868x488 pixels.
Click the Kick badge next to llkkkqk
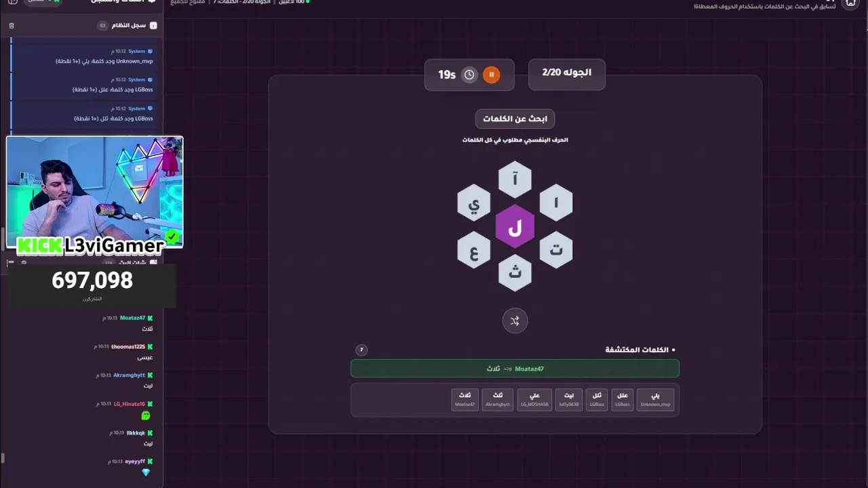coord(151,432)
